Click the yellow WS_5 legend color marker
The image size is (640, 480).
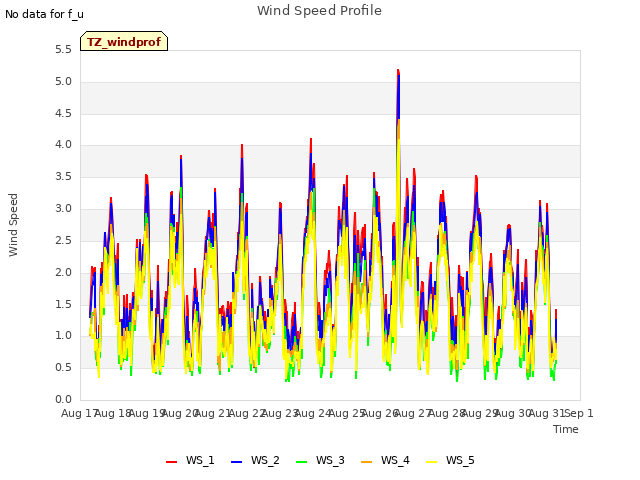(x=431, y=462)
